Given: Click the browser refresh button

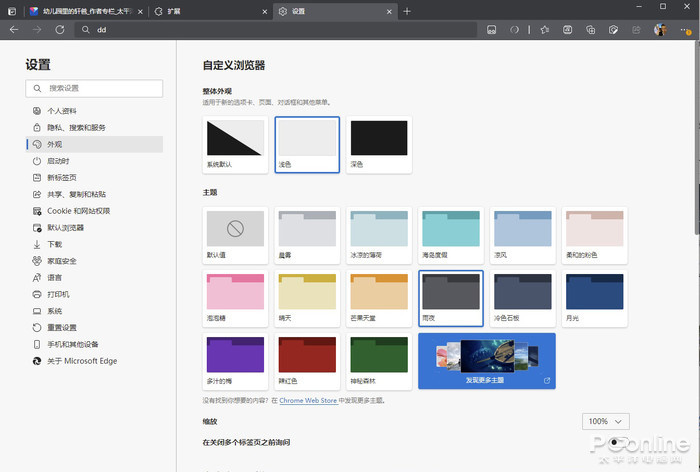Looking at the screenshot, I should pyautogui.click(x=60, y=30).
